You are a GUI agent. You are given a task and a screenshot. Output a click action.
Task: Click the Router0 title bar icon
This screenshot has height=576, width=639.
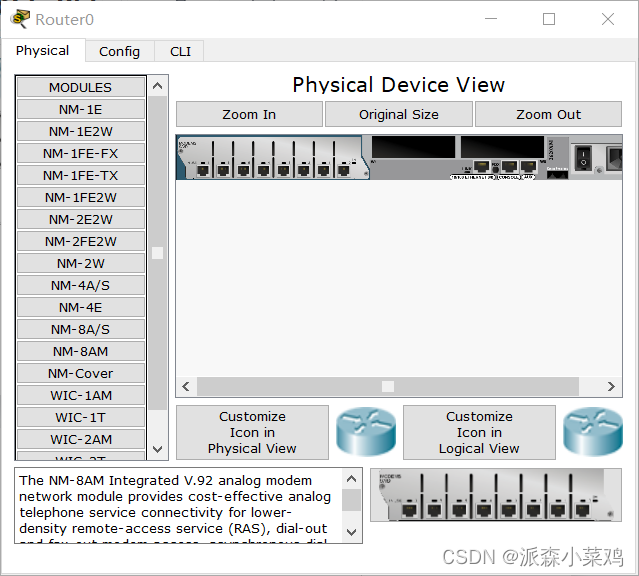coord(20,19)
